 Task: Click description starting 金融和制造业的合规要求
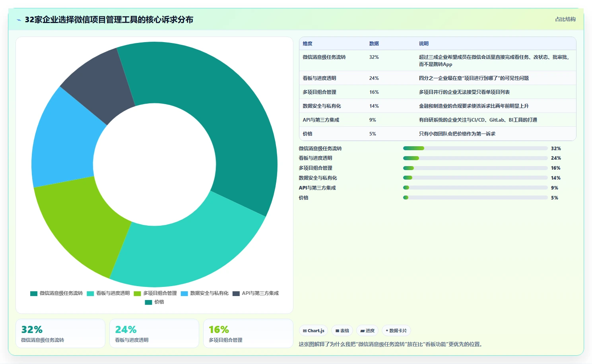[x=474, y=106]
